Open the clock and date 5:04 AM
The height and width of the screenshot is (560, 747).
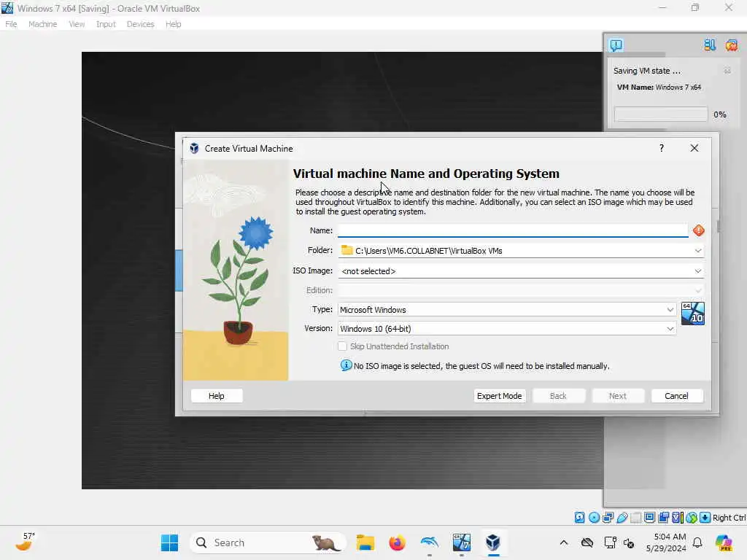click(x=665, y=542)
